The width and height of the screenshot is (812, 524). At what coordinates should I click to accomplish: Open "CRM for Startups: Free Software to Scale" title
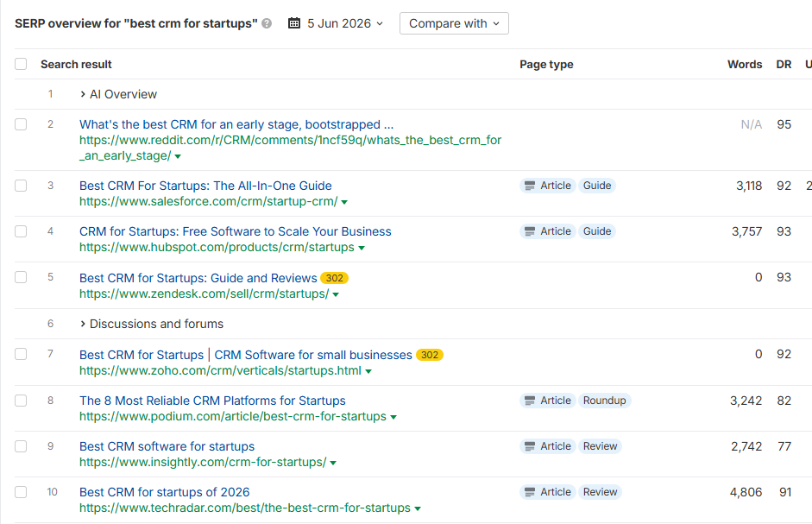(235, 231)
